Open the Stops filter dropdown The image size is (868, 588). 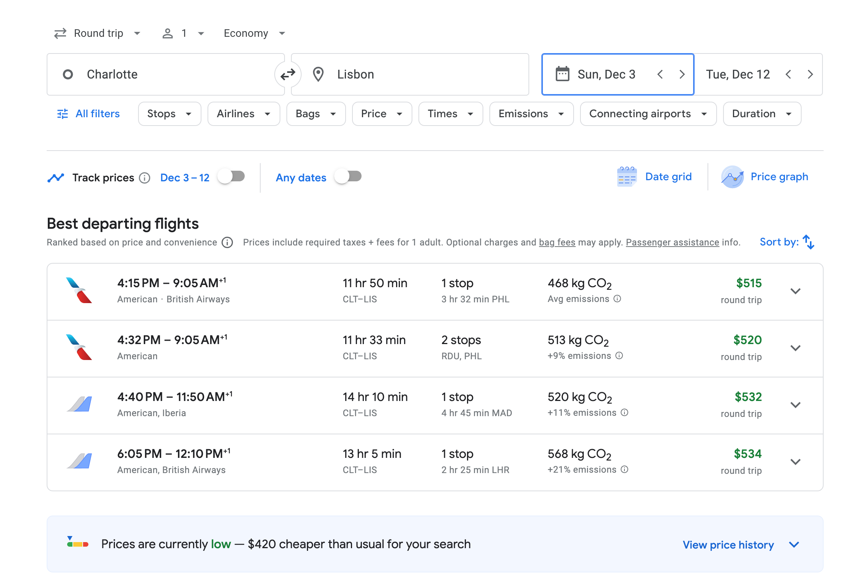click(169, 113)
